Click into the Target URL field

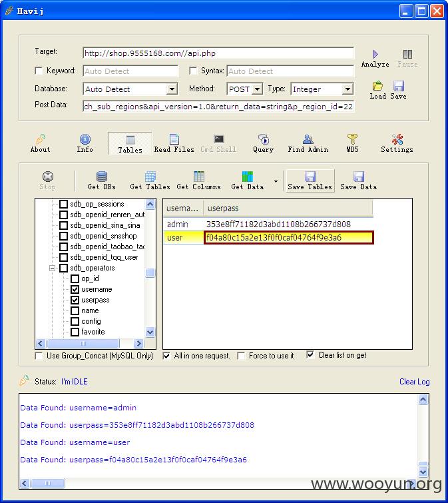tap(218, 53)
